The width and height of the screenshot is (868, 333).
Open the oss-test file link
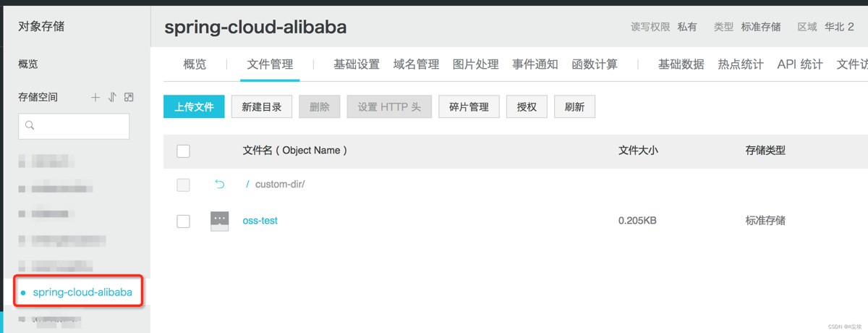pos(260,221)
